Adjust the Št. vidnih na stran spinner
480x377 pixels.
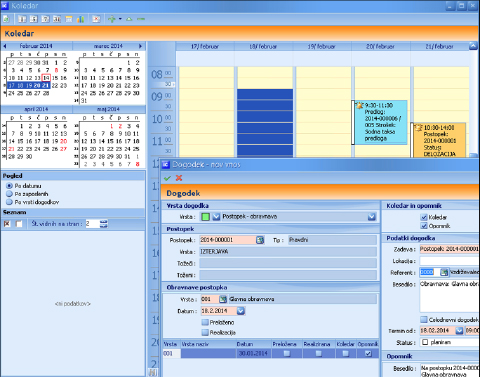tap(104, 224)
